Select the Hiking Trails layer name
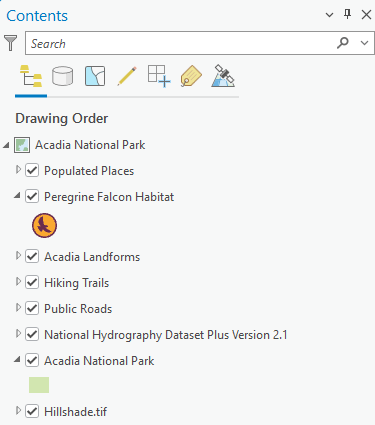 click(77, 283)
